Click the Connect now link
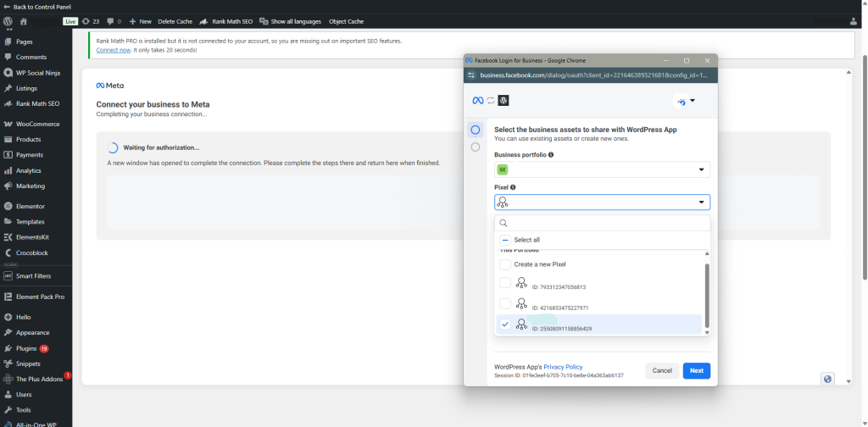The height and width of the screenshot is (427, 868). pos(114,50)
